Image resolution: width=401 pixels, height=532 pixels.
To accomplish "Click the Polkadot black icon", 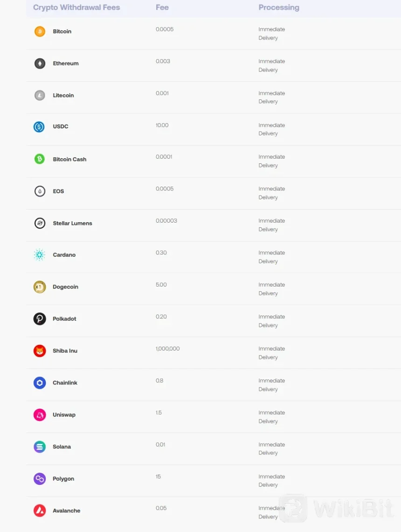I will 40,319.
